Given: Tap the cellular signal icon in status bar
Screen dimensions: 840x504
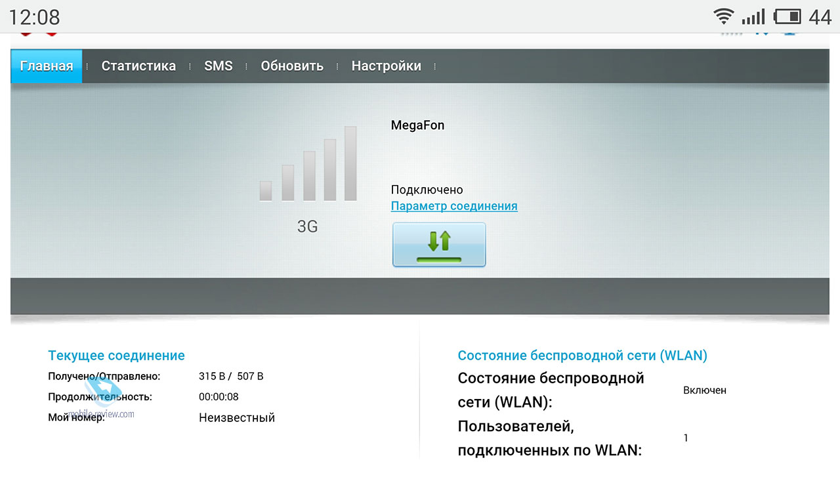Looking at the screenshot, I should tap(753, 16).
